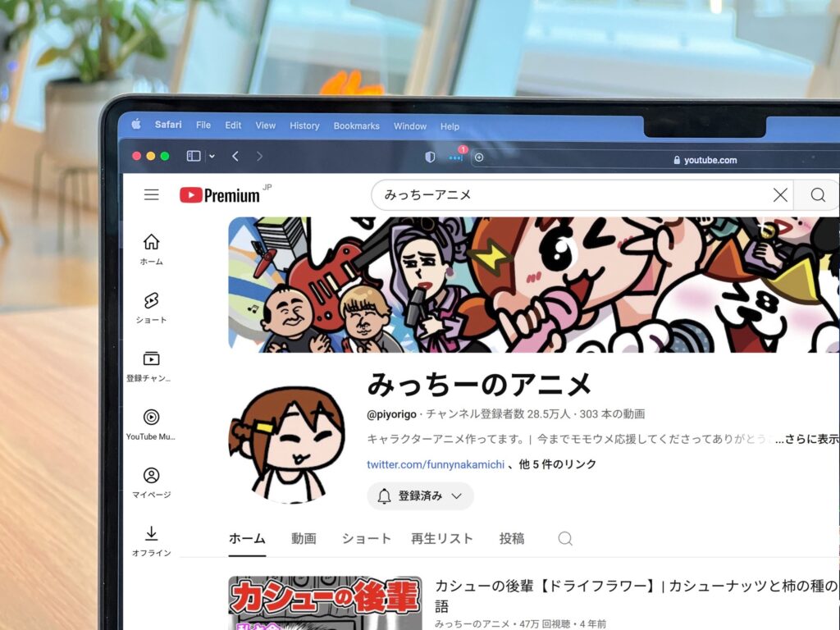Open the YouTube hamburger guide menu
Viewport: 840px width, 630px height.
point(151,194)
